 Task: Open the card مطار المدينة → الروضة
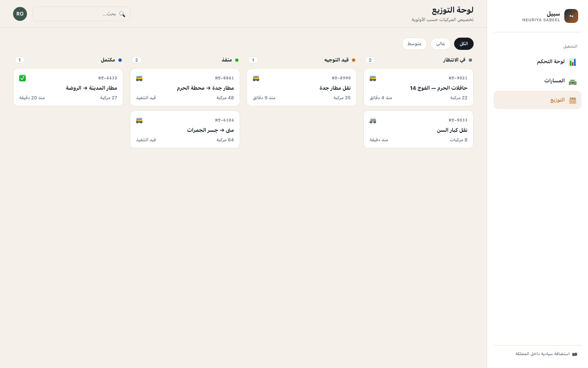click(68, 88)
